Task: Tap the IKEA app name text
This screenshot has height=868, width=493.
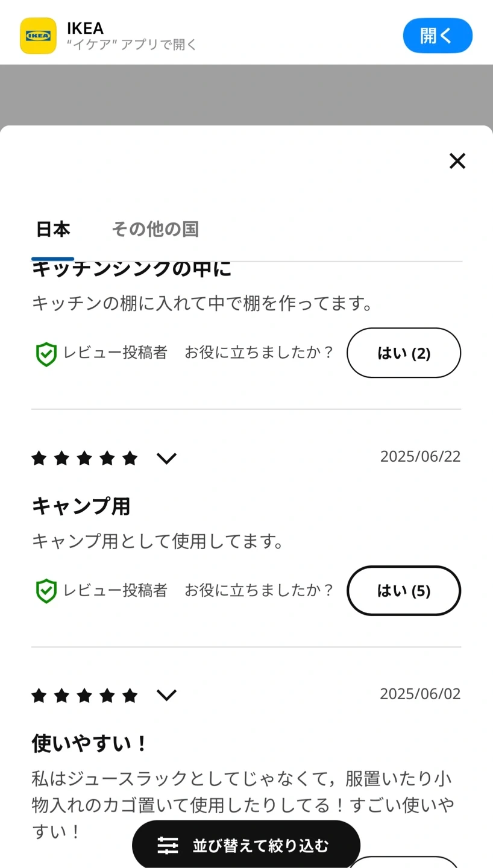Action: coord(86,28)
